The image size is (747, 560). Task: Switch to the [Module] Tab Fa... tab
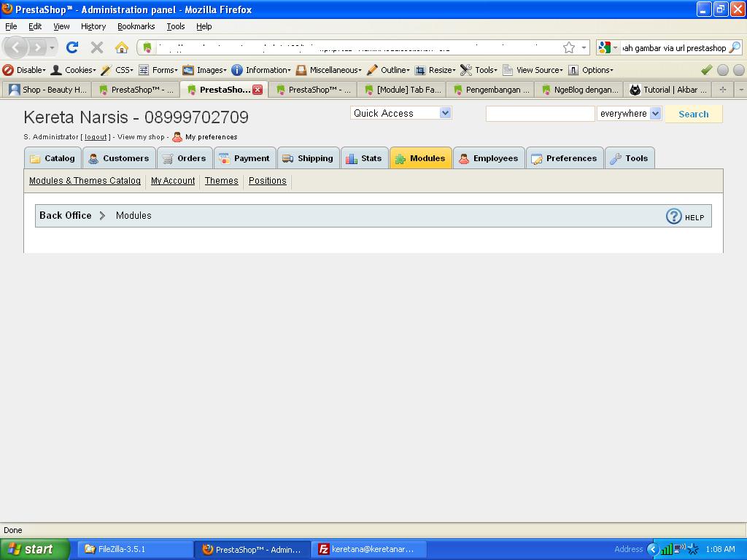tap(402, 90)
